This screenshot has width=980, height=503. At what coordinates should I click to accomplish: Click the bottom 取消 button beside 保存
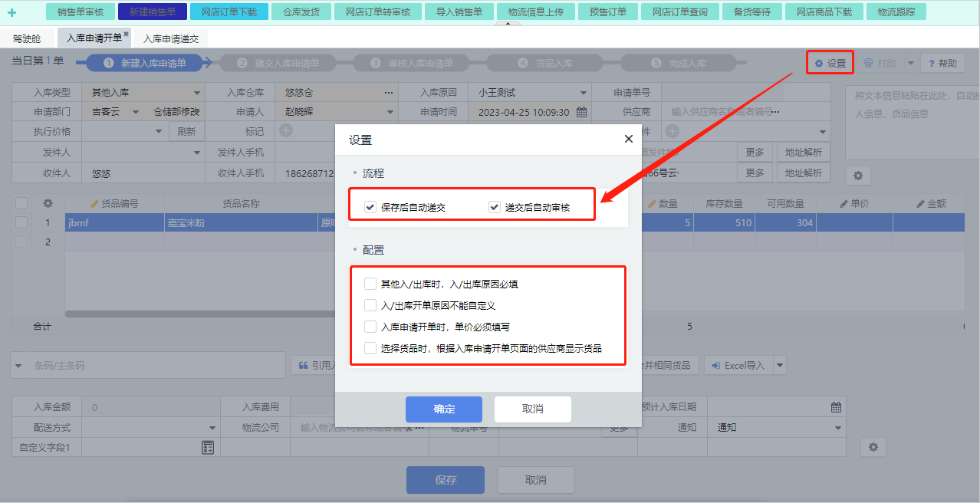click(x=536, y=480)
